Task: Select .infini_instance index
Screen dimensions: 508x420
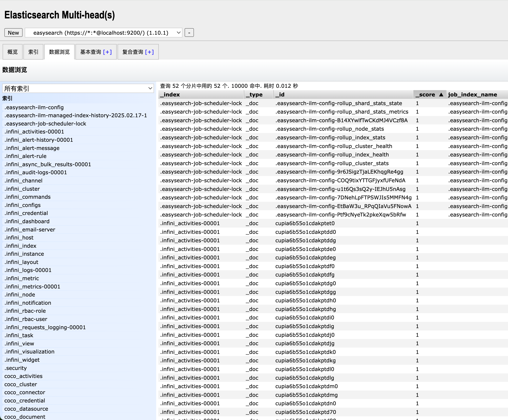Action: 78,254
